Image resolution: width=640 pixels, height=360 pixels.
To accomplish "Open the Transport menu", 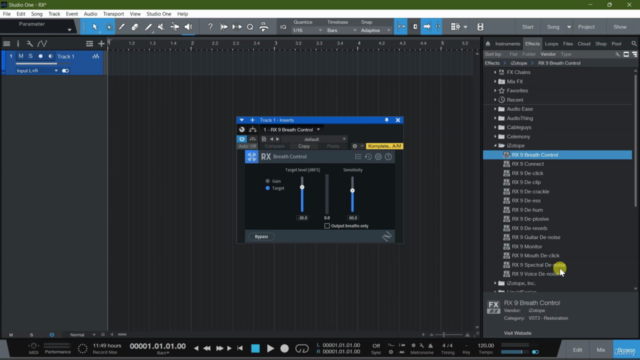I will pos(113,14).
